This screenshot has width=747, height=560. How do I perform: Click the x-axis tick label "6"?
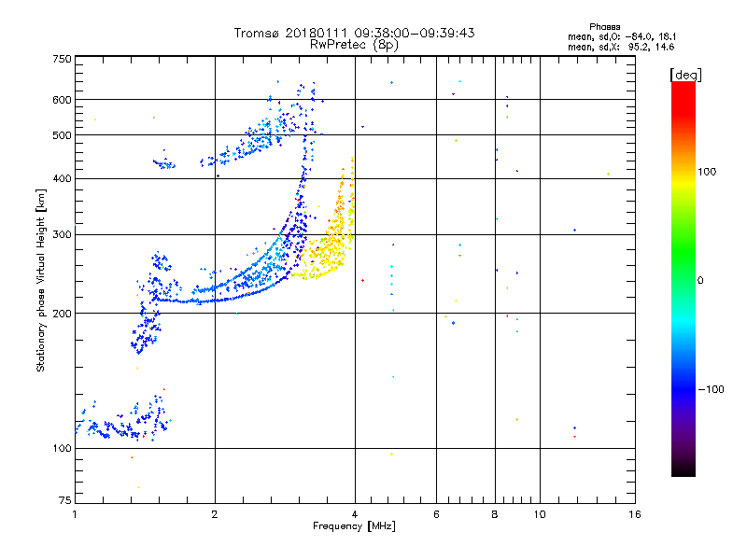pos(436,514)
